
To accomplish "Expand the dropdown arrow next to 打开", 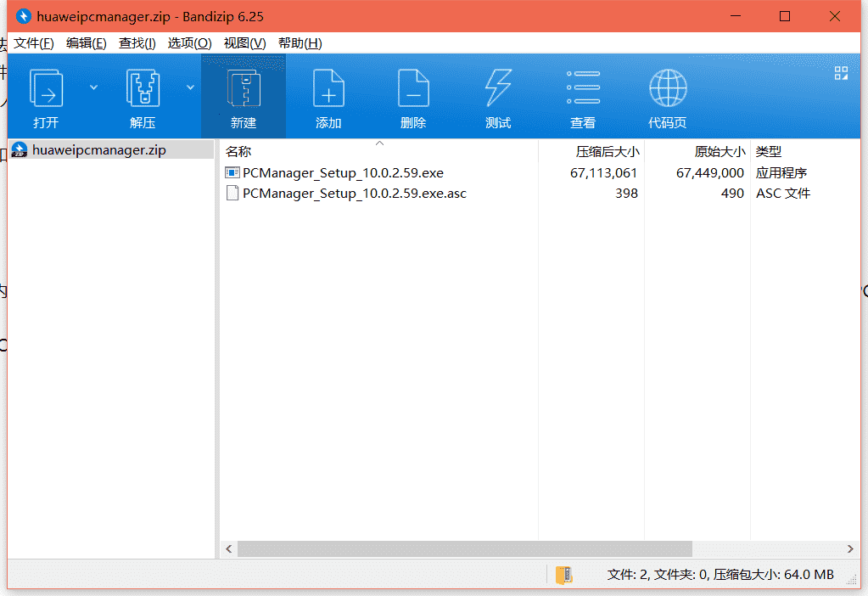I will pos(93,87).
